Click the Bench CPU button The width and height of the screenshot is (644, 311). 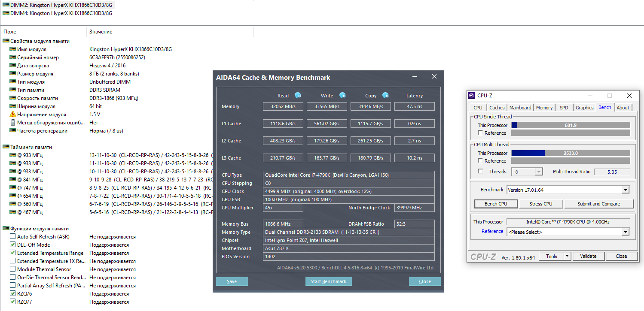[496, 204]
